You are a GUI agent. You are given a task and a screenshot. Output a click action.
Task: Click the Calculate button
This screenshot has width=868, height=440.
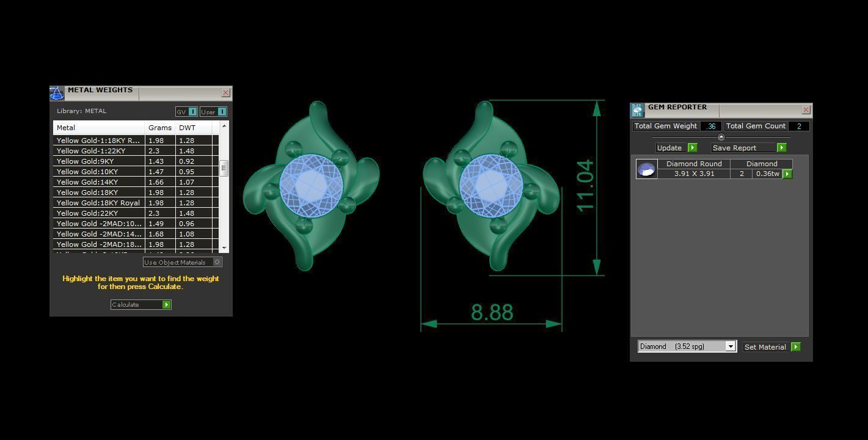click(x=141, y=304)
